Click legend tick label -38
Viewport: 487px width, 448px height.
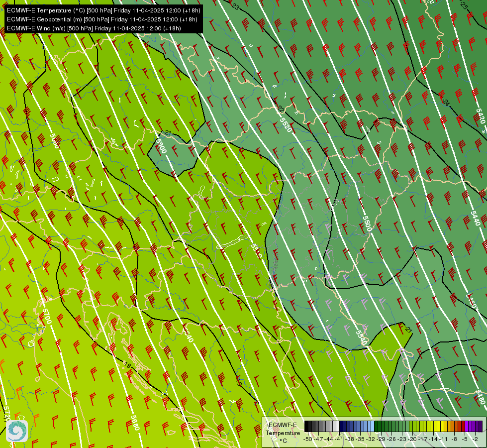tap(349, 439)
